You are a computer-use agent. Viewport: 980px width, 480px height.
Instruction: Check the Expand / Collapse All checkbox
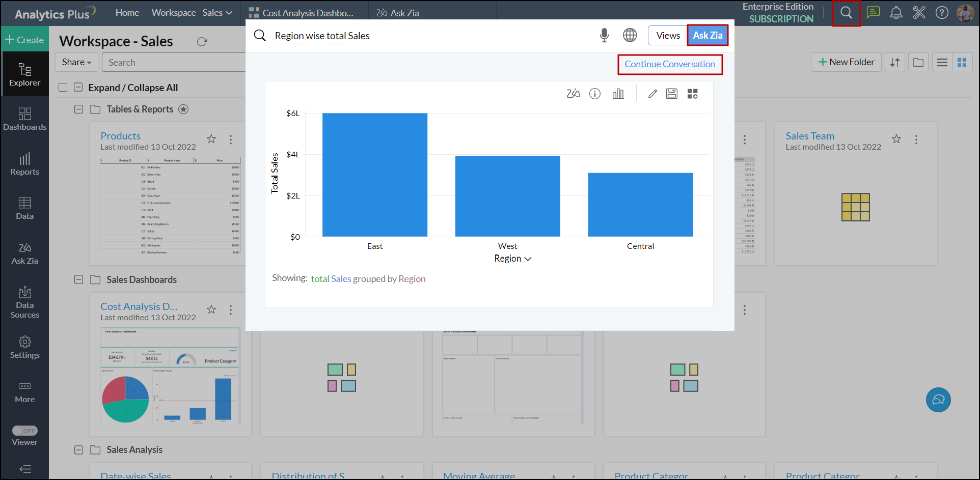[63, 88]
